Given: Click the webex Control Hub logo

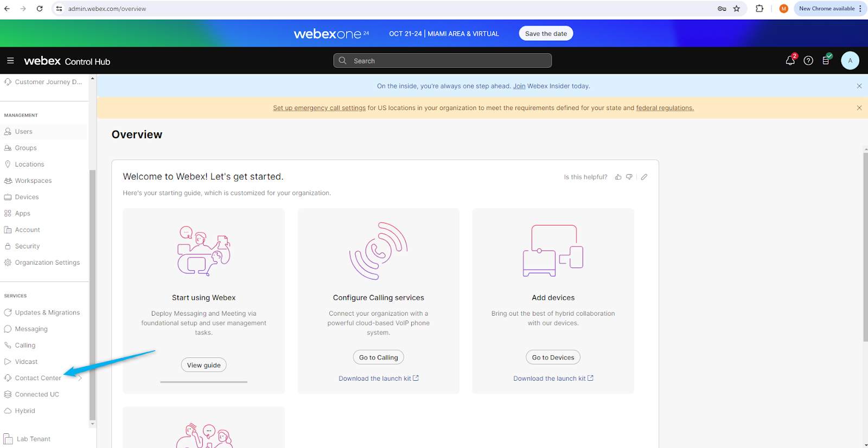Looking at the screenshot, I should coord(67,61).
